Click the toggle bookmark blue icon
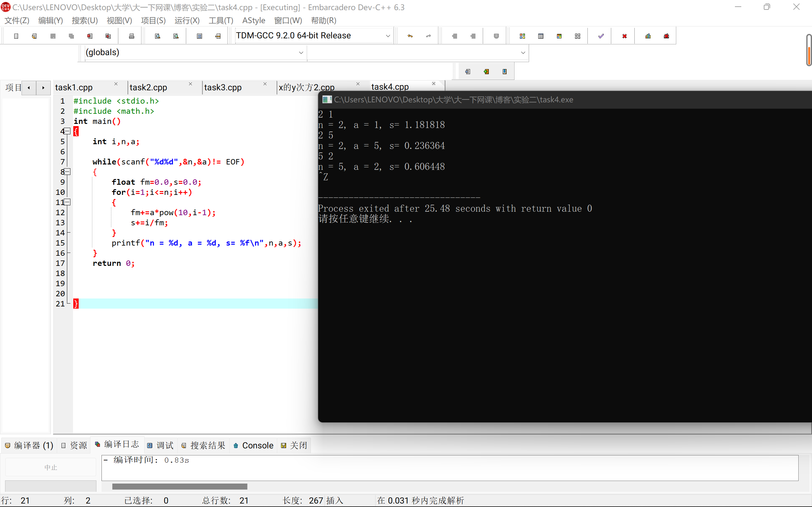 point(504,71)
